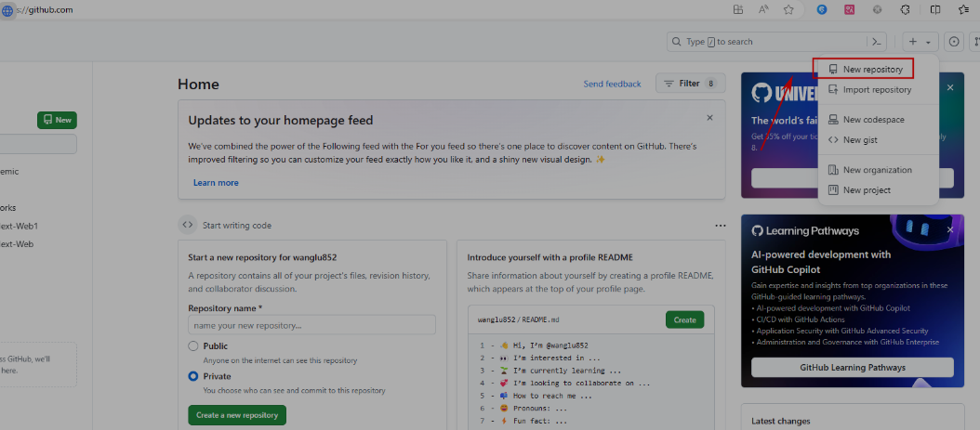Viewport: 980px width, 430px height.
Task: Select New codespace from the create menu
Action: tap(873, 120)
